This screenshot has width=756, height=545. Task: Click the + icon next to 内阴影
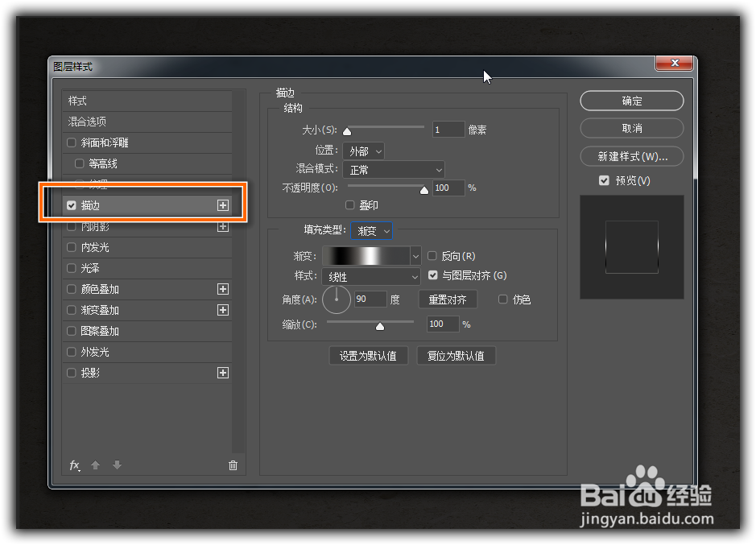(x=223, y=226)
